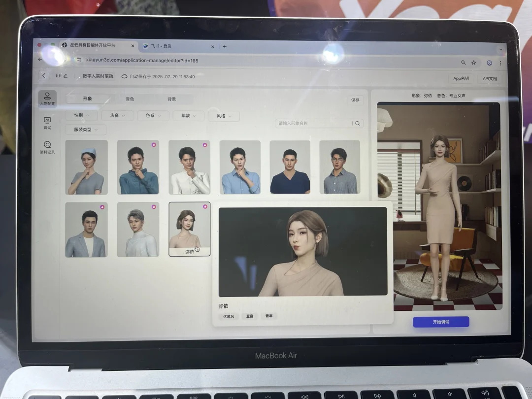Viewport: 532px width, 399px height.
Task: Switch to the 飞书 - 登录 browser tab
Action: tap(178, 46)
